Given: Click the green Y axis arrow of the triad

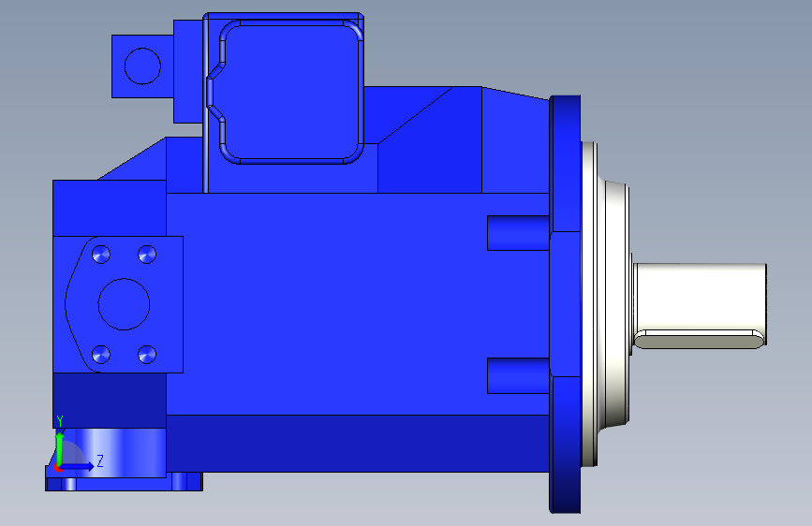Looking at the screenshot, I should pyautogui.click(x=60, y=449).
